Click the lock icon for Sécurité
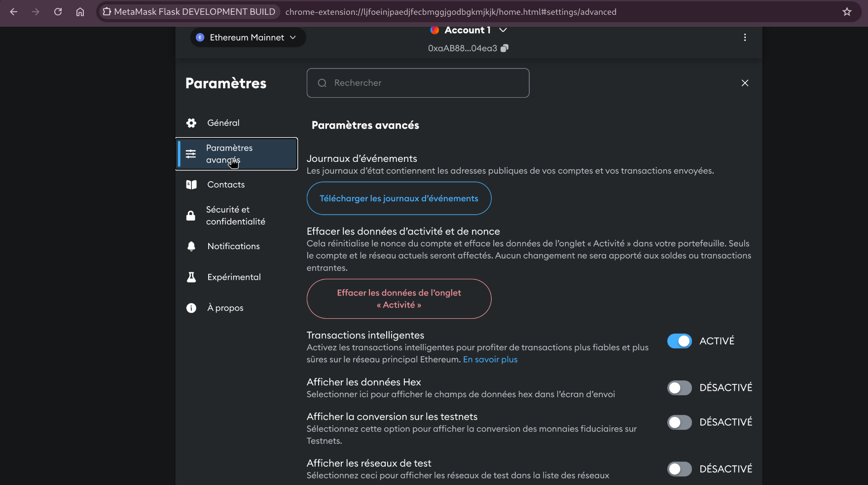The width and height of the screenshot is (868, 485). (191, 216)
